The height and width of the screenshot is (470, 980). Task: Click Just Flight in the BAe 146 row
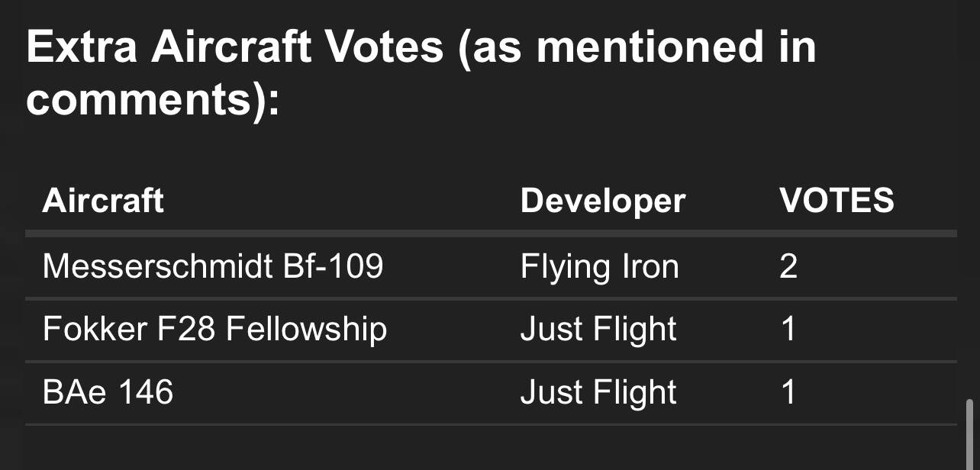click(x=598, y=392)
